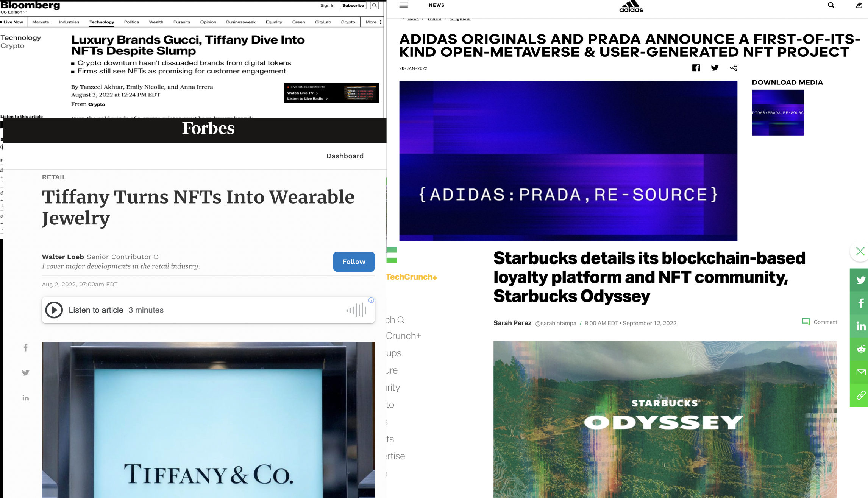Click Watch Live TV on Bloomberg

tap(303, 93)
